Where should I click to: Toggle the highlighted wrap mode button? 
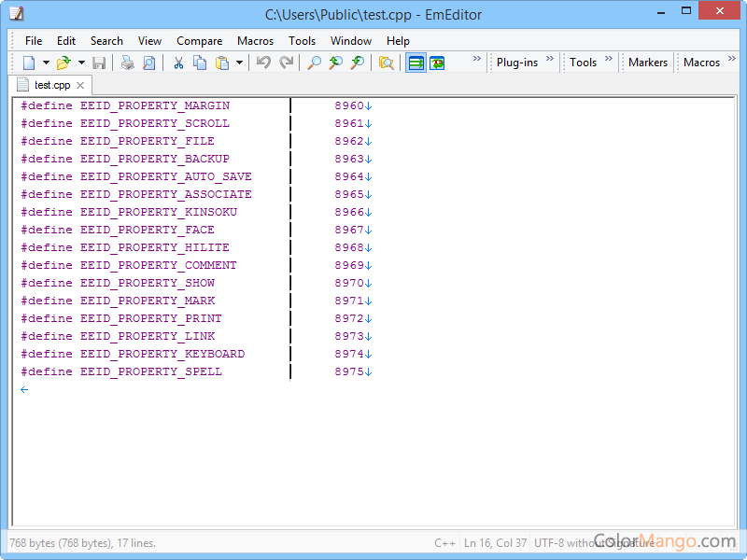click(x=416, y=63)
